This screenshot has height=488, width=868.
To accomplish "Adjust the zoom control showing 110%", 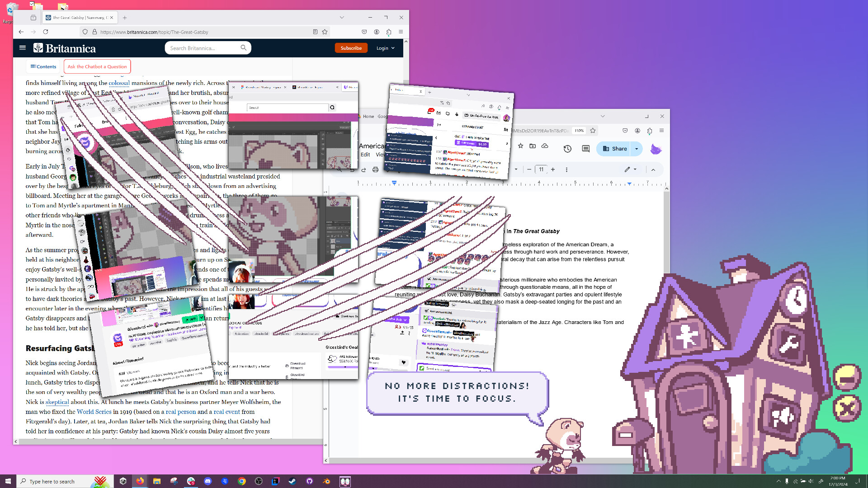I will (579, 131).
